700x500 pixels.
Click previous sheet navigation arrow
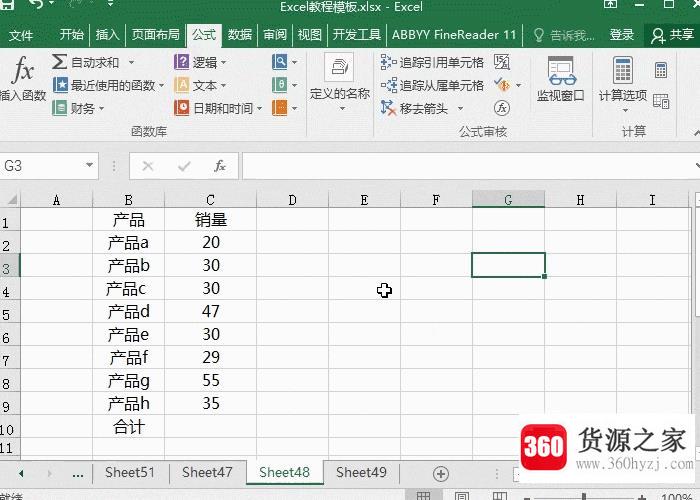tap(21, 473)
